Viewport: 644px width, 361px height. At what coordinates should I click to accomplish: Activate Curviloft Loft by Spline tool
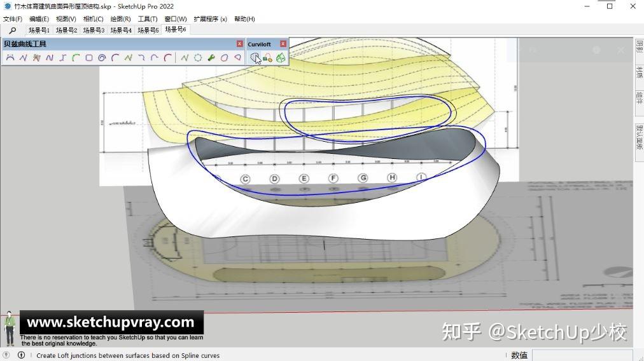tap(255, 58)
